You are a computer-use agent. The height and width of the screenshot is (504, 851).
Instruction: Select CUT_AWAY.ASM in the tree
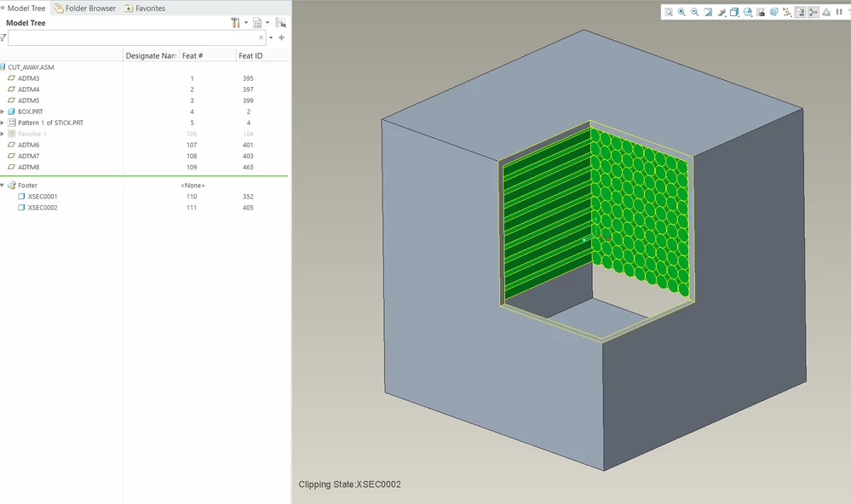click(x=31, y=67)
